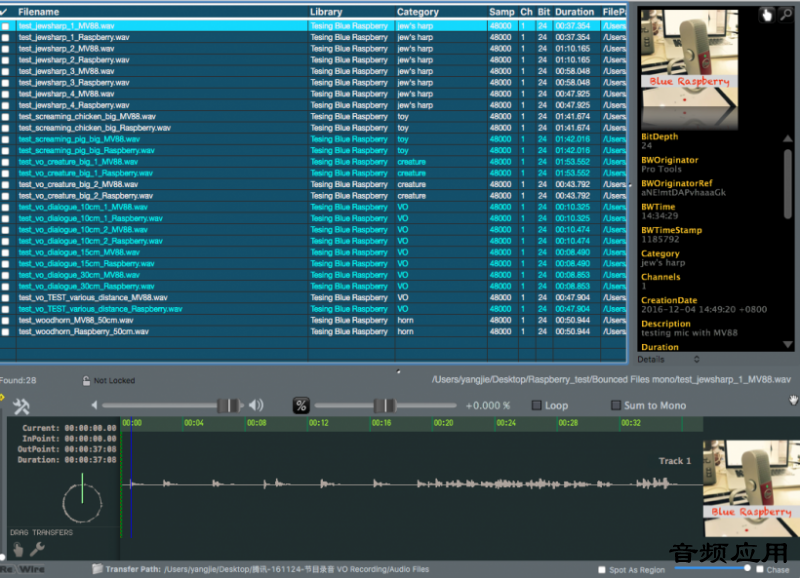800x578 pixels.
Task: Select the test_screaming_pig_big_MV88.wav file
Action: coord(79,139)
